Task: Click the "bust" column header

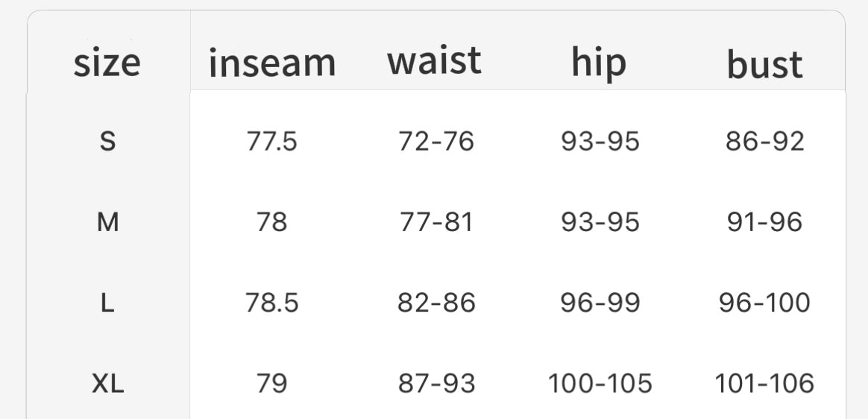Action: tap(764, 65)
